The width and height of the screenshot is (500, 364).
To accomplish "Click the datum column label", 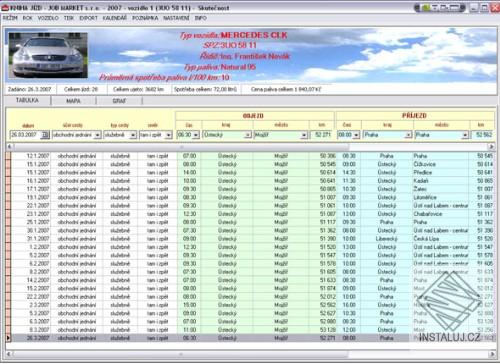I will (28, 125).
